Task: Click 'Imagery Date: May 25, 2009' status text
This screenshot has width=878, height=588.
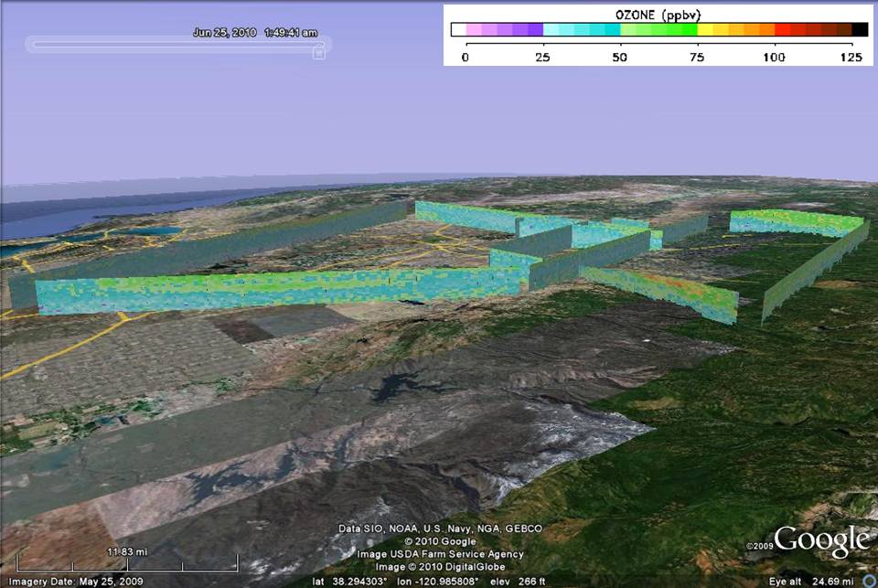Action: [76, 582]
